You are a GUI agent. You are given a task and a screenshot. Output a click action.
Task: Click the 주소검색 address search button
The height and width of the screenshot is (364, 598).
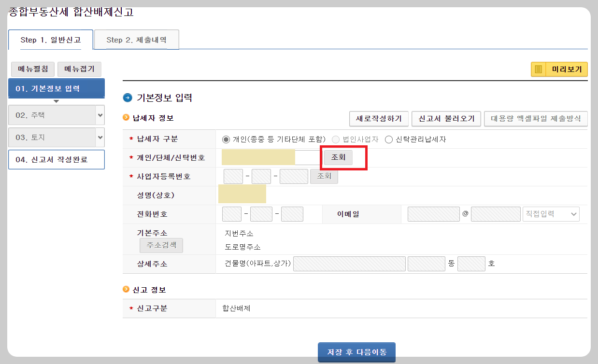coord(161,245)
